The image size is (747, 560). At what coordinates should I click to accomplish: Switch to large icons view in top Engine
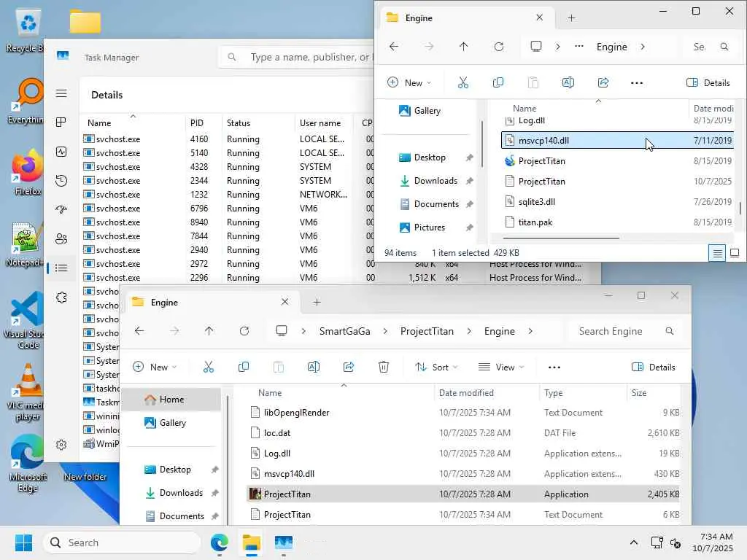pyautogui.click(x=735, y=253)
